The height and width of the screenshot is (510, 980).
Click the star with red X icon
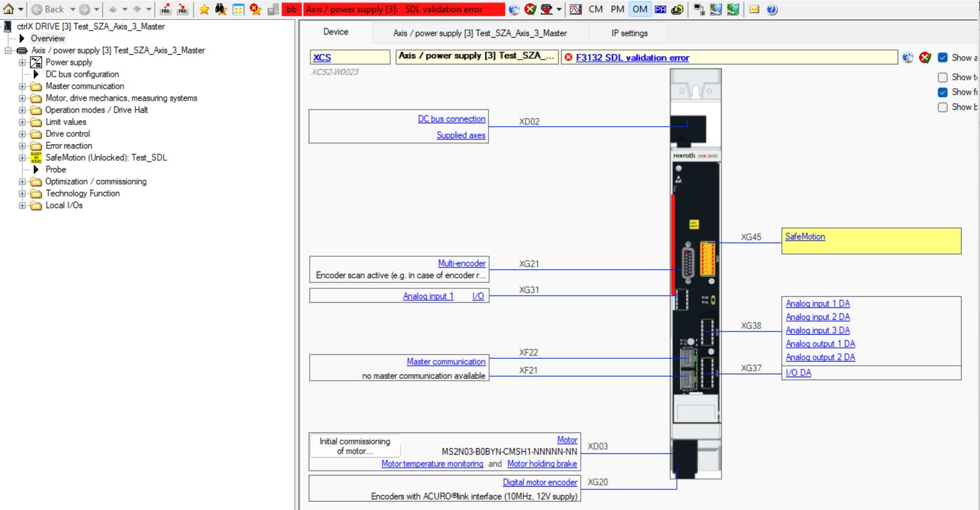(256, 10)
